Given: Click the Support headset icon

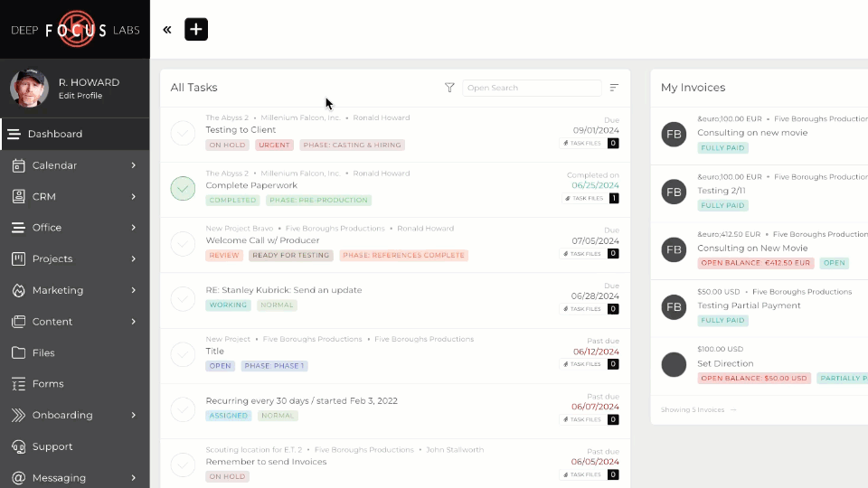Looking at the screenshot, I should pyautogui.click(x=18, y=446).
